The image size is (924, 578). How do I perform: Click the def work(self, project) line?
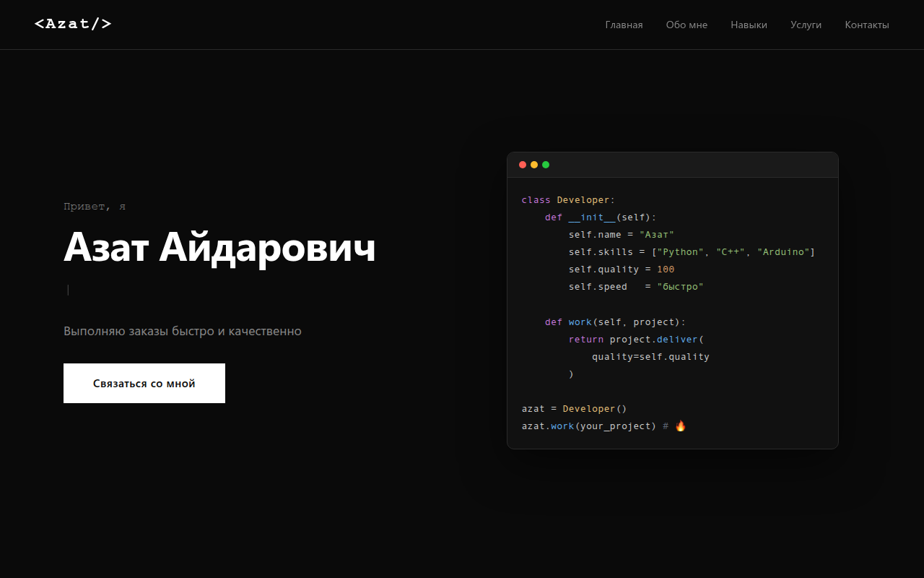[x=615, y=322]
